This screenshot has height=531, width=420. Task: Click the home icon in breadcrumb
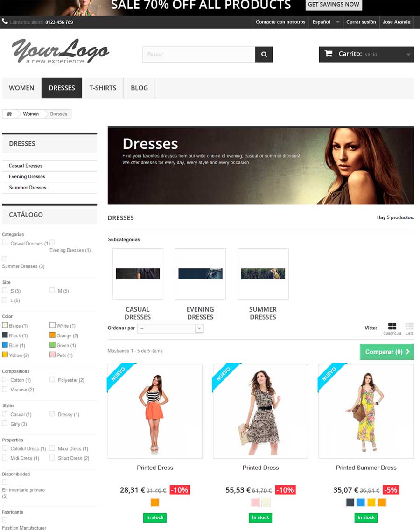8,113
